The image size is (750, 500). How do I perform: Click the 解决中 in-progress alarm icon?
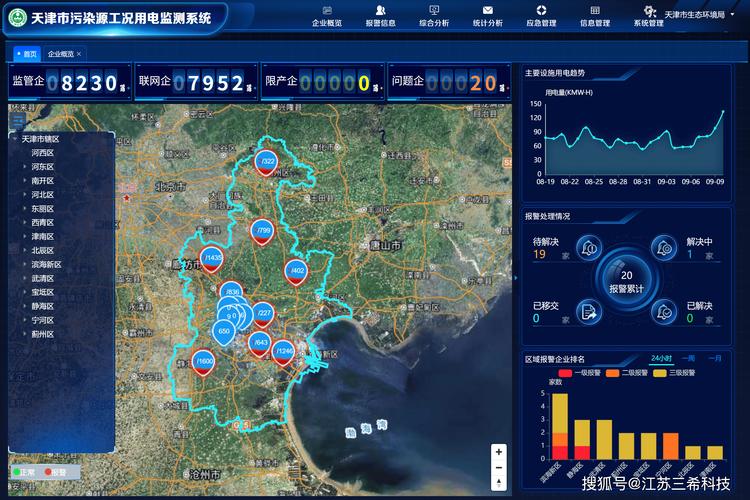664,247
